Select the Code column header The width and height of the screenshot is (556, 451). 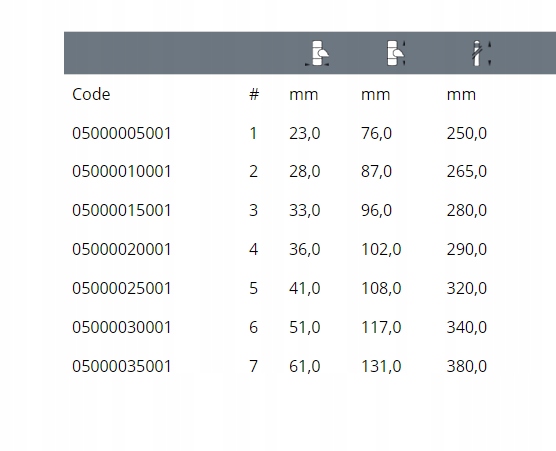[x=91, y=94]
